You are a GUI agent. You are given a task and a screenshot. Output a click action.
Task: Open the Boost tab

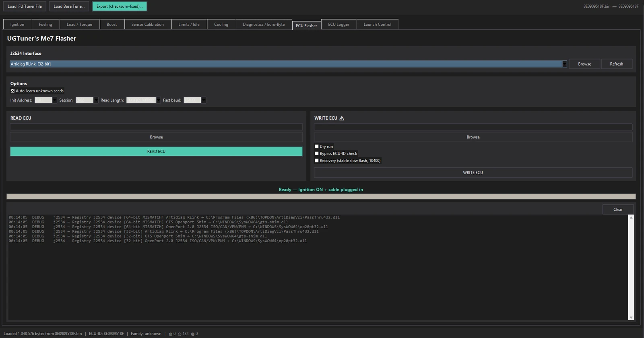click(112, 25)
